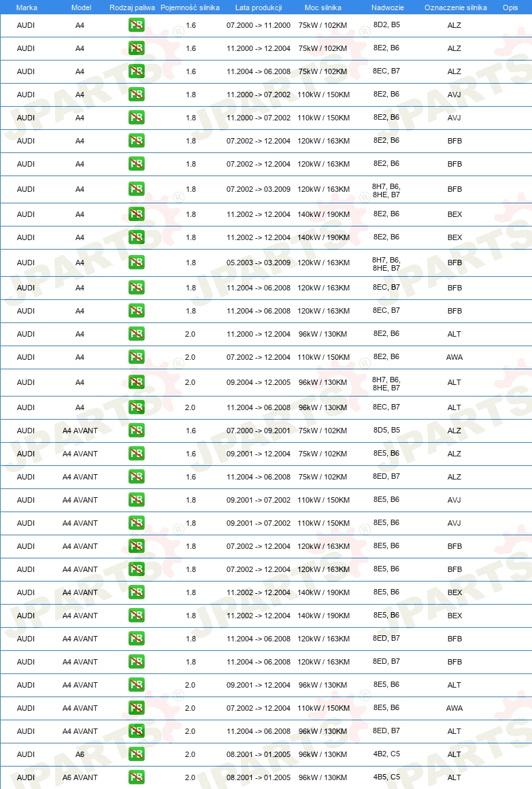Viewport: 532px width, 789px height.
Task: Click the body code 4B5, C5
Action: click(x=386, y=777)
